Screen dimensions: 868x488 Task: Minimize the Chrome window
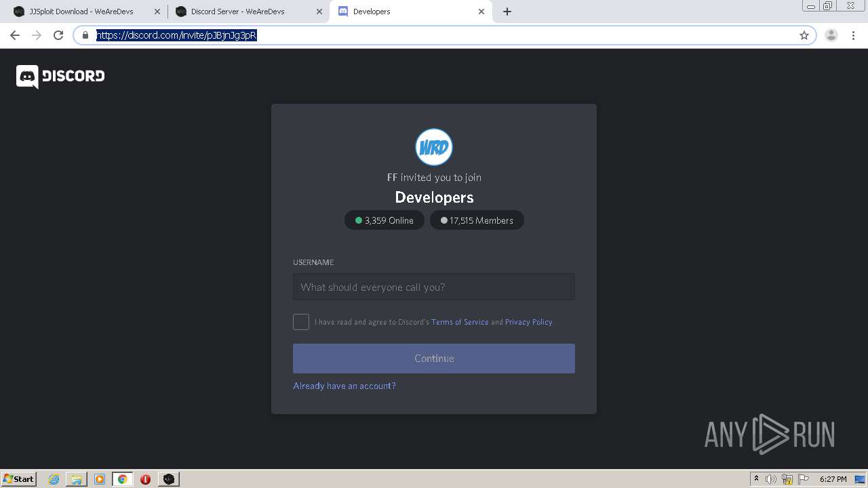coord(810,5)
